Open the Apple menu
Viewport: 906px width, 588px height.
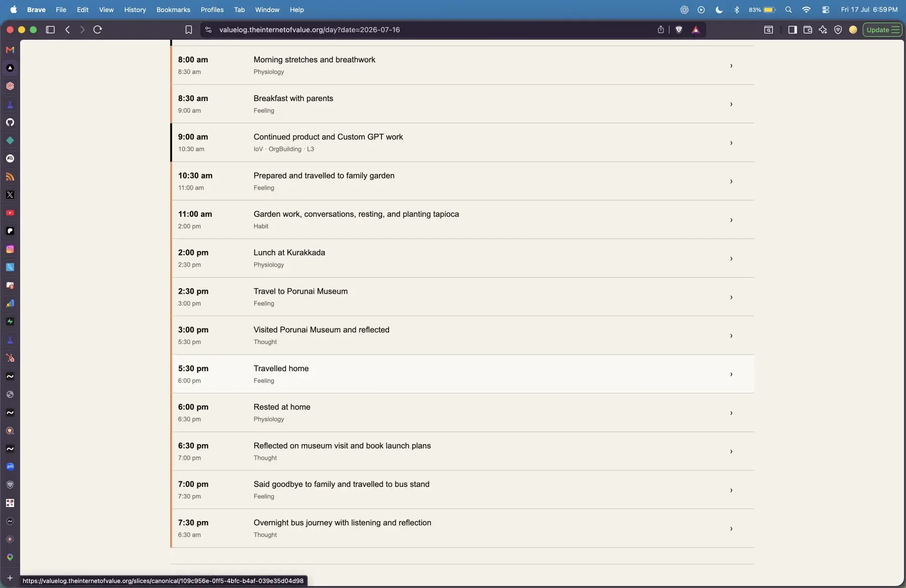coord(14,10)
